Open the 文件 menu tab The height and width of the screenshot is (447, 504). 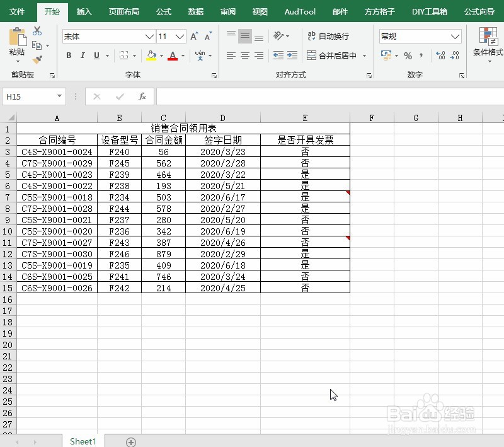click(x=17, y=12)
